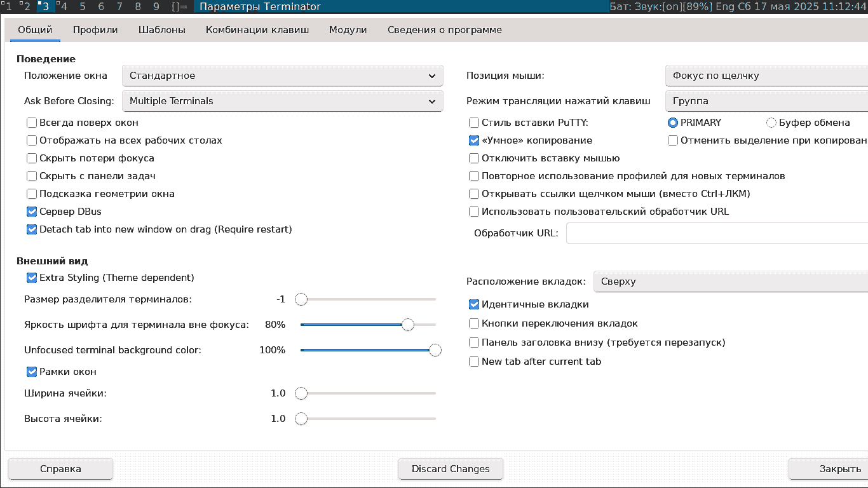The height and width of the screenshot is (488, 868).
Task: Open the Шаблоны tab
Action: point(162,30)
